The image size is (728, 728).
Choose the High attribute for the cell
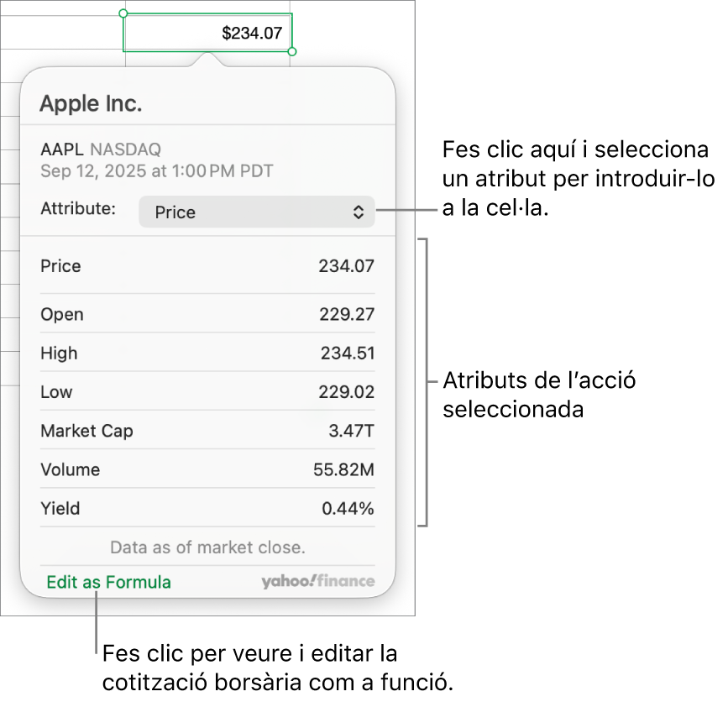click(207, 353)
